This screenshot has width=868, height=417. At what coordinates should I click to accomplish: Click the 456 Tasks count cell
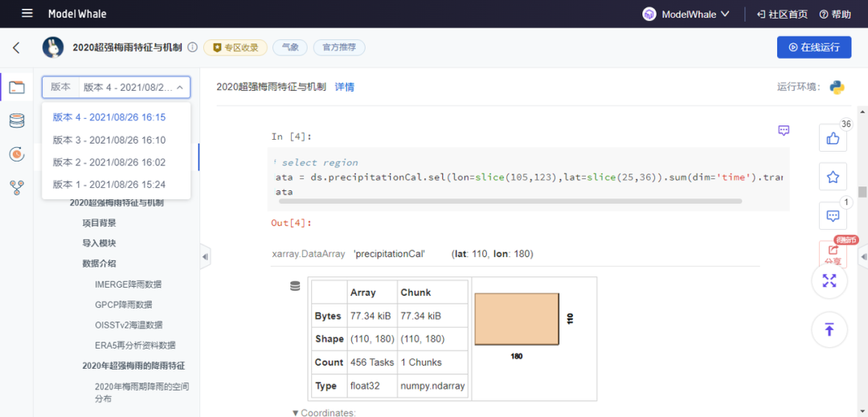pos(372,363)
